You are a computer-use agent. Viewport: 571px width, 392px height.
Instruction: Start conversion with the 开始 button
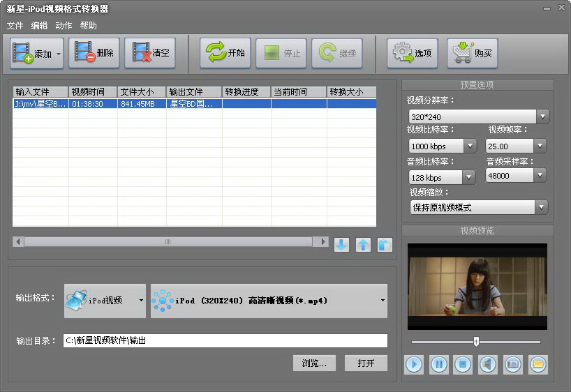point(225,53)
